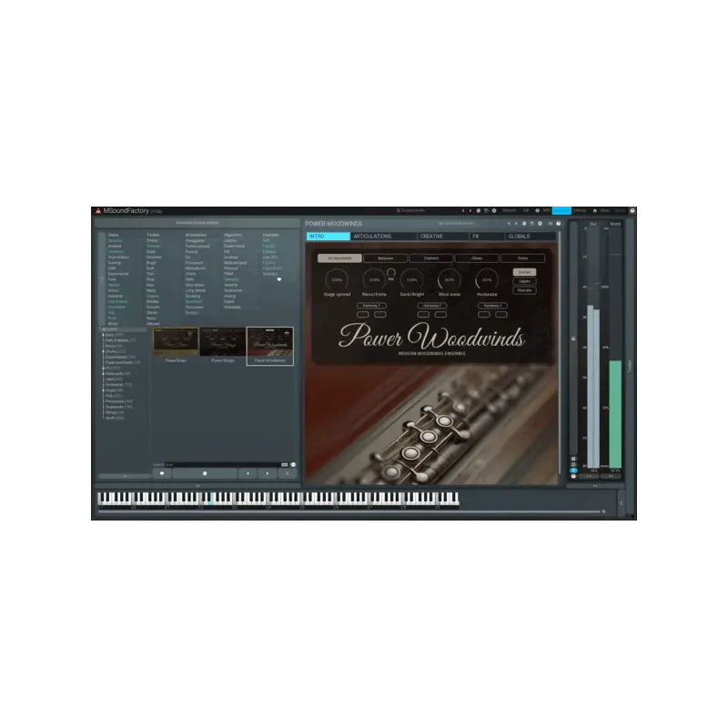This screenshot has height=728, width=728.
Task: Click Global presets button in title bar
Action: pos(410,211)
